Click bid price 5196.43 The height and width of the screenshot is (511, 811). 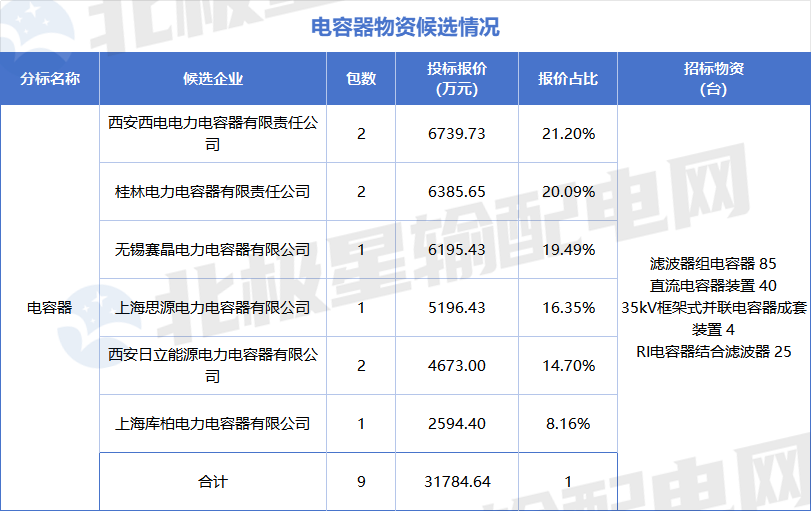(457, 308)
